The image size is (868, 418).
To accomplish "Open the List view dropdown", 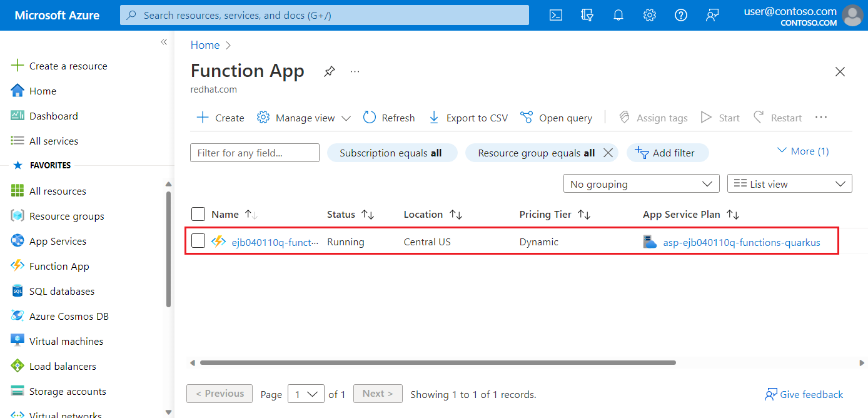I will 789,183.
